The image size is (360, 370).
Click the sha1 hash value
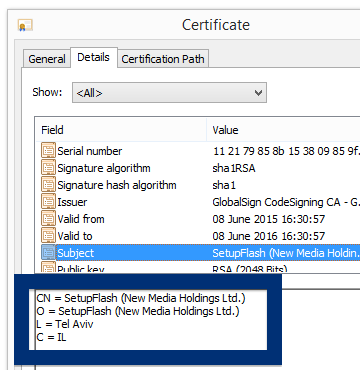(224, 185)
